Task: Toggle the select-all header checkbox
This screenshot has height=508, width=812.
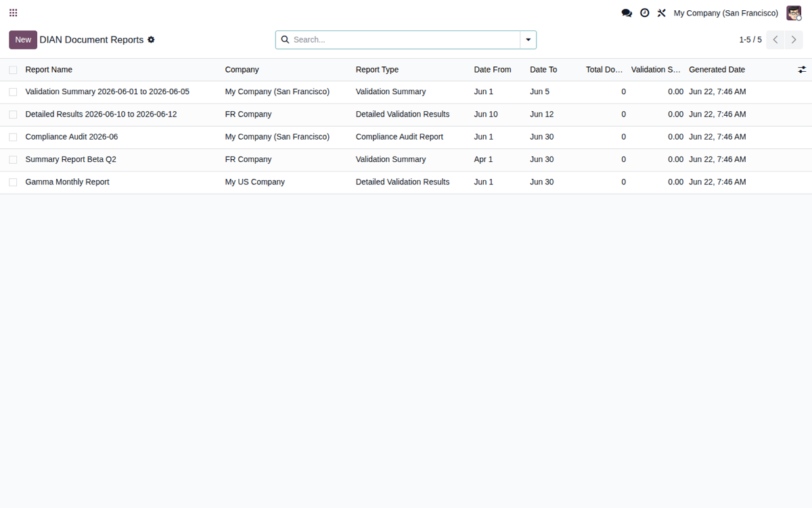Action: [13, 70]
